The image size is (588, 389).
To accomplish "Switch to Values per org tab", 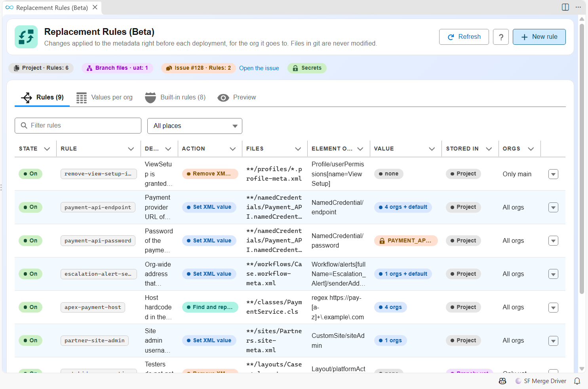I will pyautogui.click(x=105, y=97).
